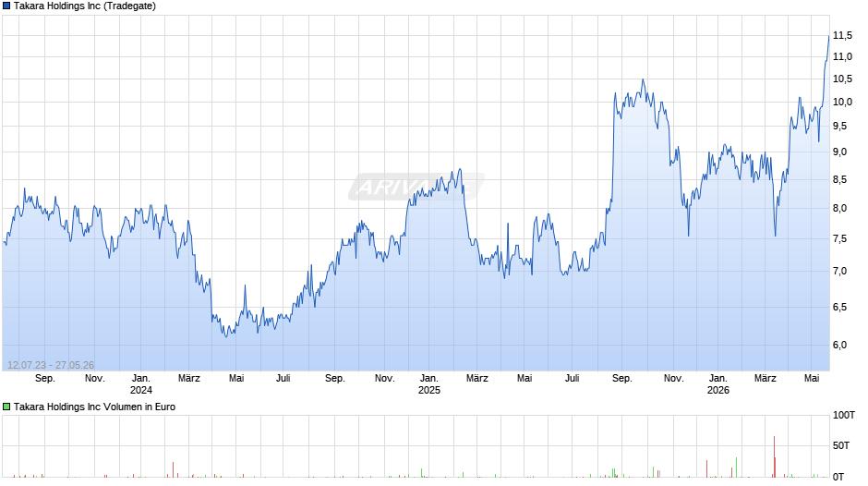Click the 9,0 price axis label
Image resolution: width=868 pixels, height=486 pixels.
point(839,152)
